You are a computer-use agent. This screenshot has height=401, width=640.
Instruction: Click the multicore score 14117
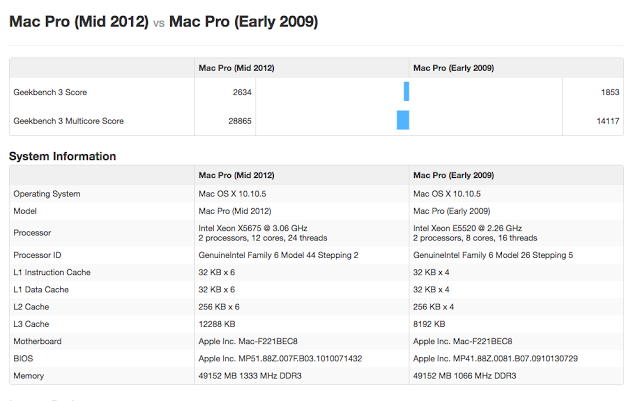tap(608, 121)
